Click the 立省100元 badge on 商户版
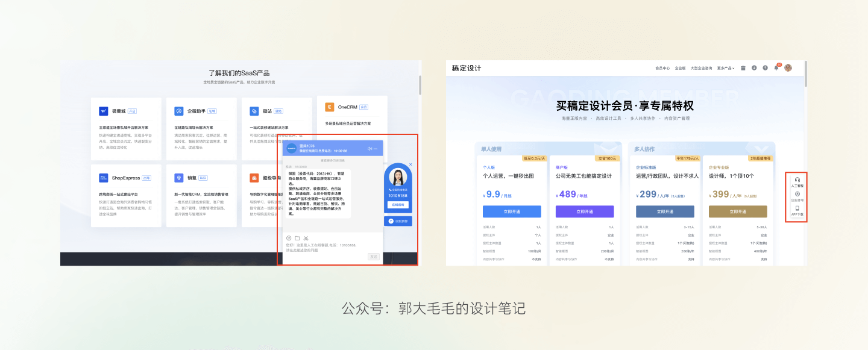 pos(607,158)
